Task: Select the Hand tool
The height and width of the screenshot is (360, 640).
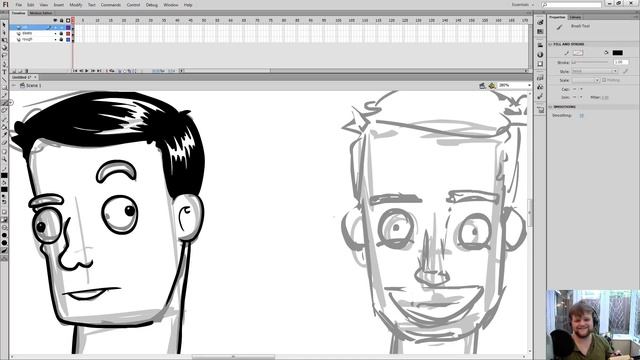Action: point(4,151)
